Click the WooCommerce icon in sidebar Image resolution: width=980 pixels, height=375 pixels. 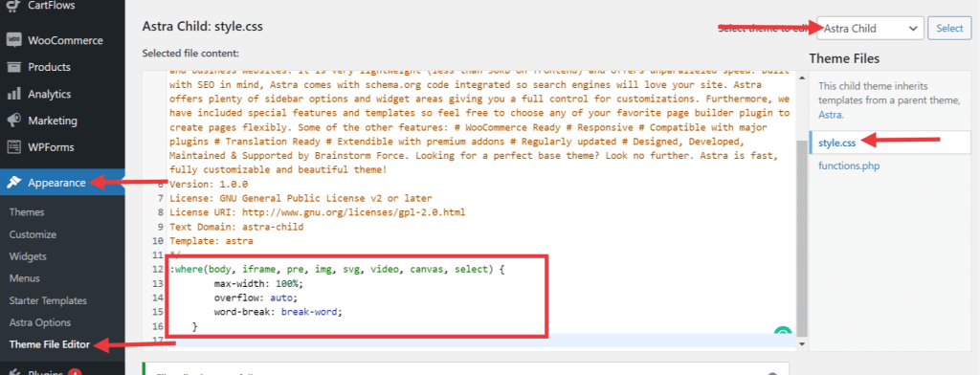[x=13, y=40]
